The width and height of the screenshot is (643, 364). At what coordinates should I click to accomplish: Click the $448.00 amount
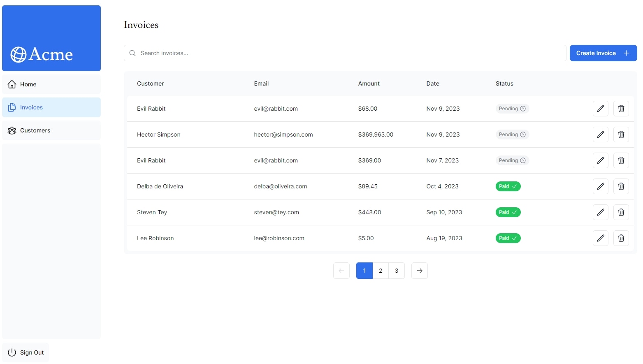click(369, 212)
